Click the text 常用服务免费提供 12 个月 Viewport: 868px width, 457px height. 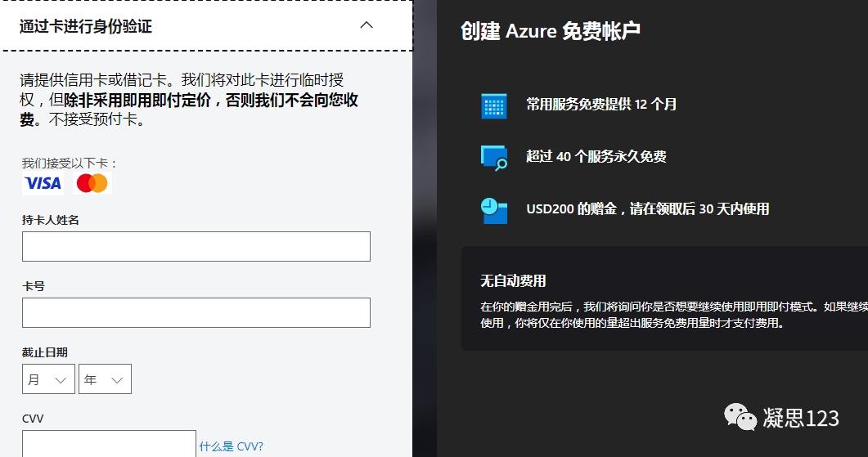coord(601,105)
